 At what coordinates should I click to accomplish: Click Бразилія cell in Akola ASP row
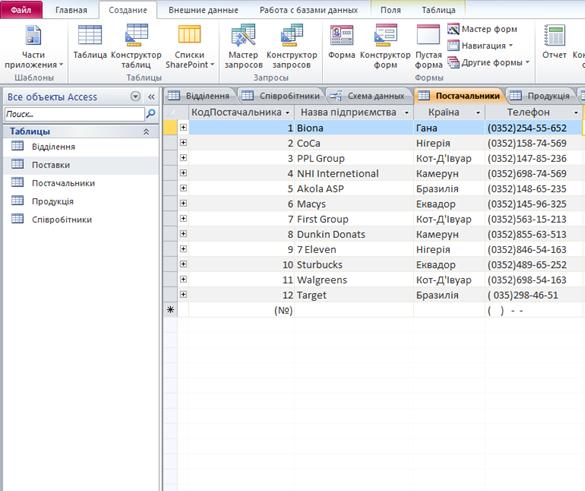click(449, 189)
